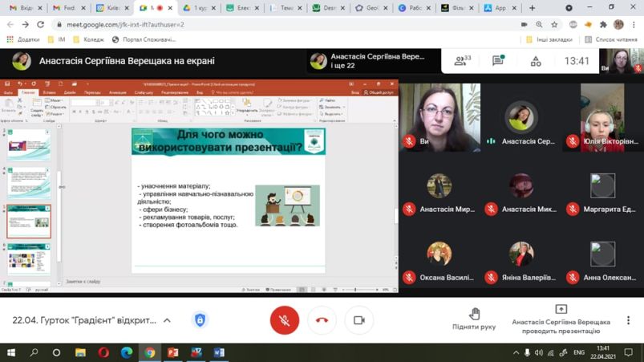Toggle the microphone mute button
The image size is (644, 362).
coord(284,320)
